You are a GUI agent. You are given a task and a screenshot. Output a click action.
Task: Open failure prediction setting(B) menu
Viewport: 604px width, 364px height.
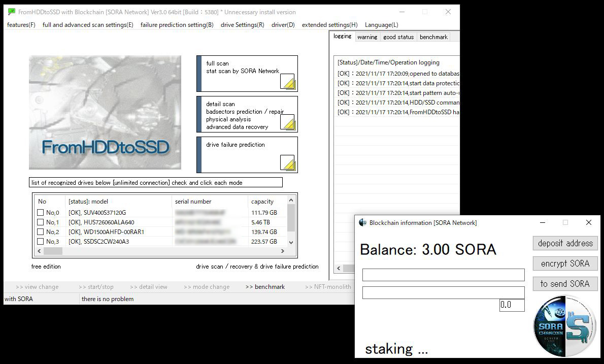(177, 25)
